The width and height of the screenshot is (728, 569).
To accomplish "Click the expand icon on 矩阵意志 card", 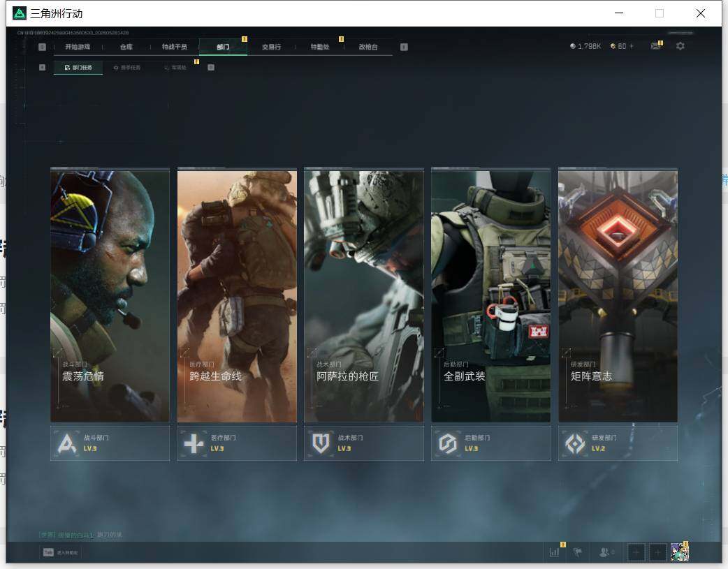I will click(566, 353).
